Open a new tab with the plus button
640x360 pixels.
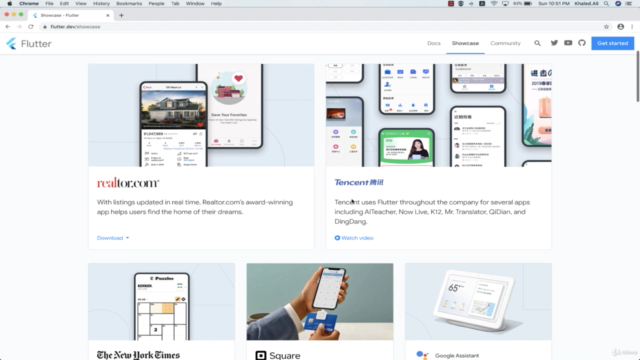point(121,16)
